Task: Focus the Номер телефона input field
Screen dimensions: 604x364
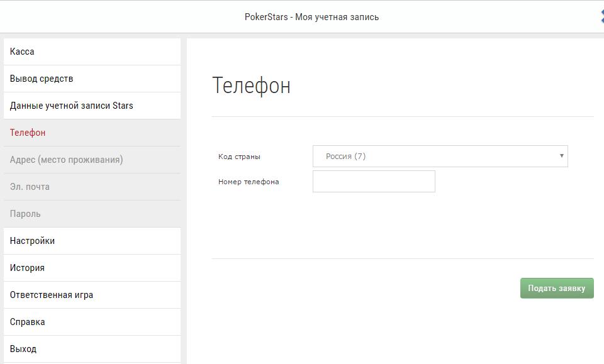Action: tap(374, 182)
